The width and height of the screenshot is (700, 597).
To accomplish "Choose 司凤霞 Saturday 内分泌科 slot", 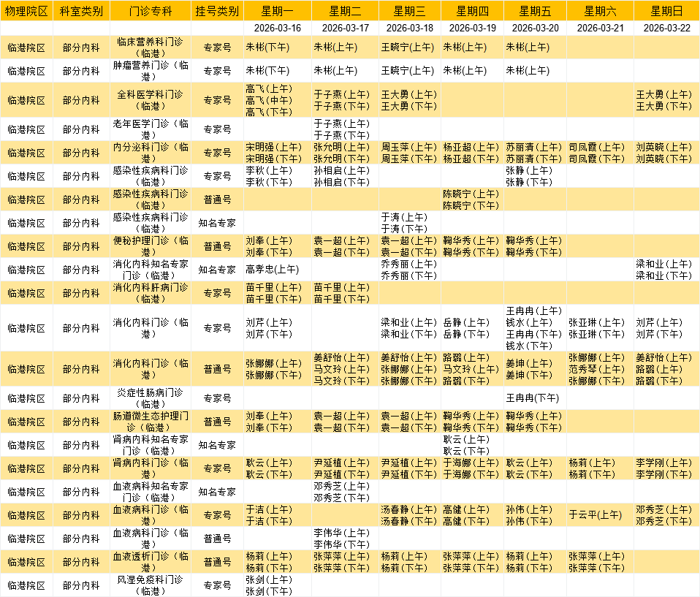I will [597, 153].
